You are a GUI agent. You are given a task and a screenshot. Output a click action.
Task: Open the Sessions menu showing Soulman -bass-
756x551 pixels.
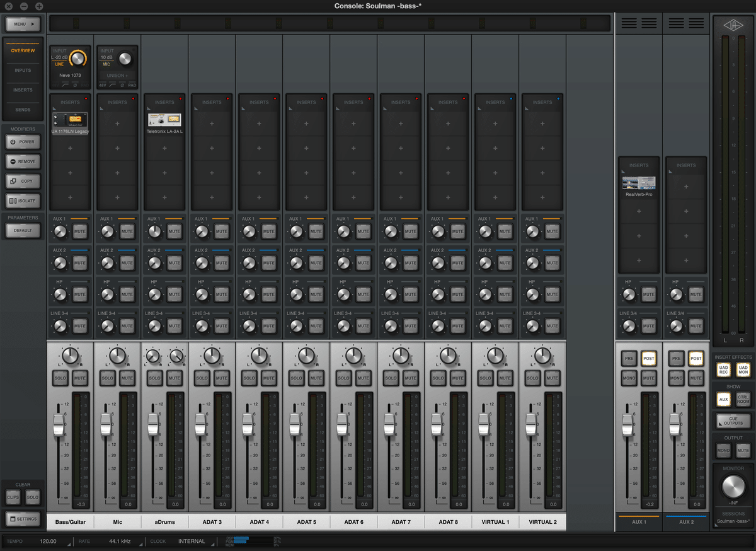(733, 522)
